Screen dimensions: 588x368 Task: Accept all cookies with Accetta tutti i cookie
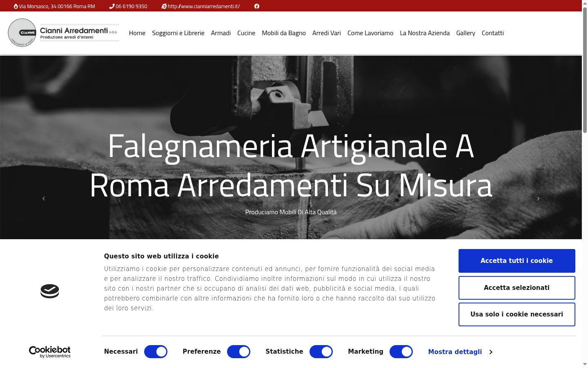point(517,261)
